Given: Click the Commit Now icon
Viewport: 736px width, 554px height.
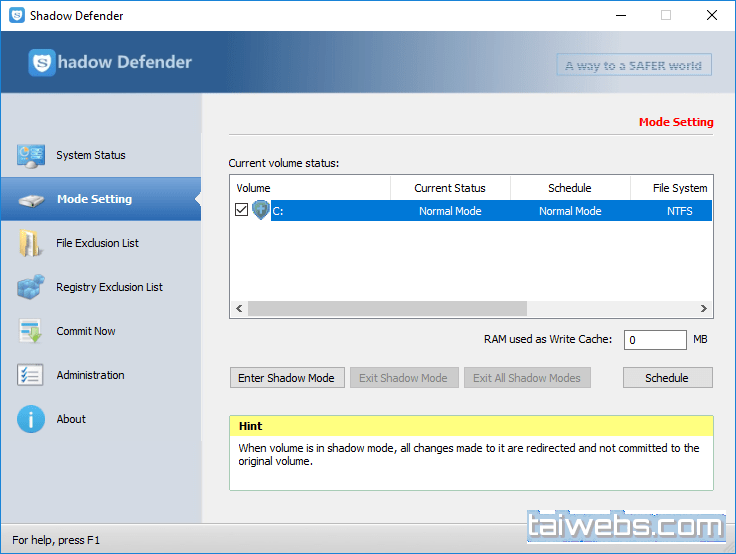Looking at the screenshot, I should (31, 331).
